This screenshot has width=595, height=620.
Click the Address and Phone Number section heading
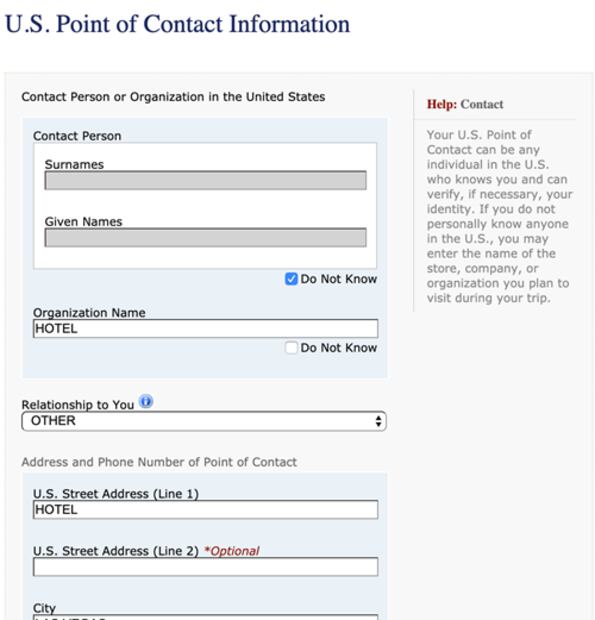click(159, 462)
